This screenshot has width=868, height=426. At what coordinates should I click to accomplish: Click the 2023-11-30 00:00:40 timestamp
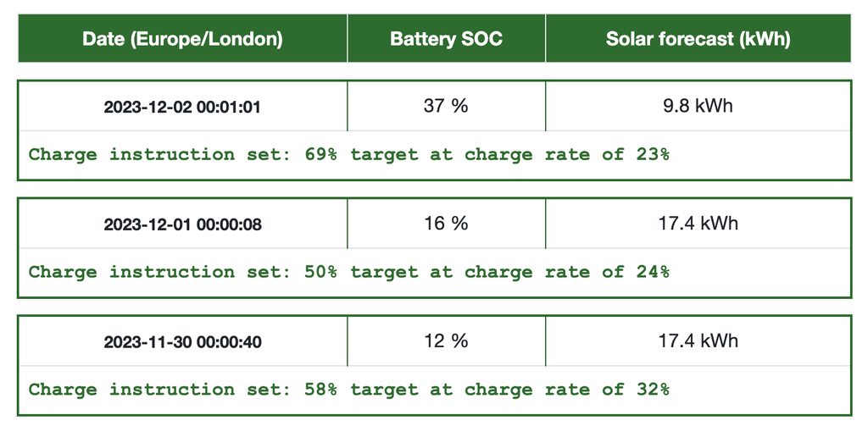[x=182, y=342]
